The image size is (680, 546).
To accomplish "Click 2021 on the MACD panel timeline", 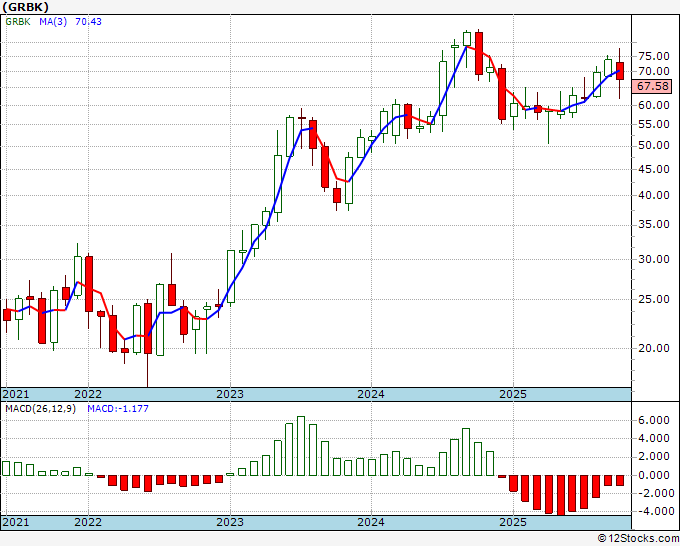I will tap(16, 522).
